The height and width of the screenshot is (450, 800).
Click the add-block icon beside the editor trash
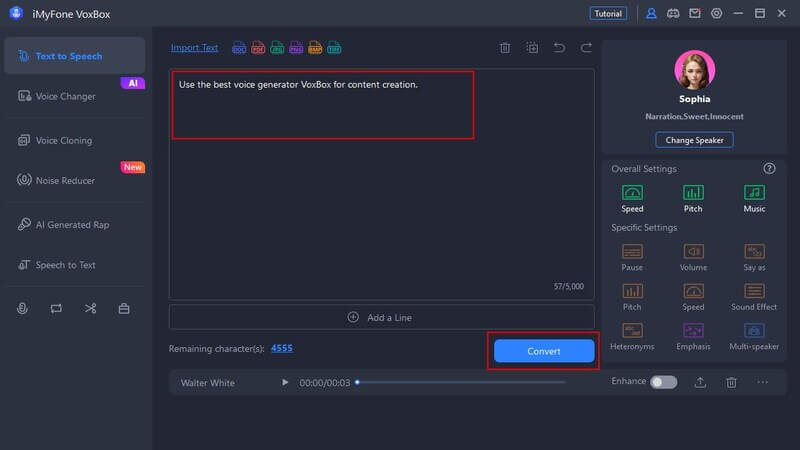pyautogui.click(x=532, y=48)
